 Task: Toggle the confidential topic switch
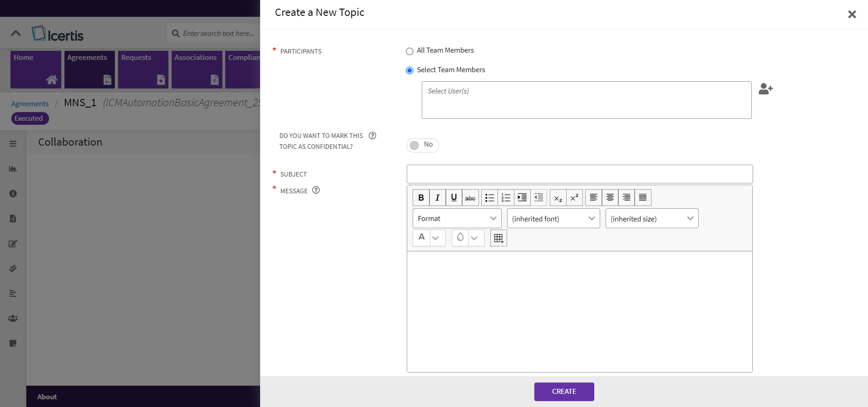pos(422,145)
